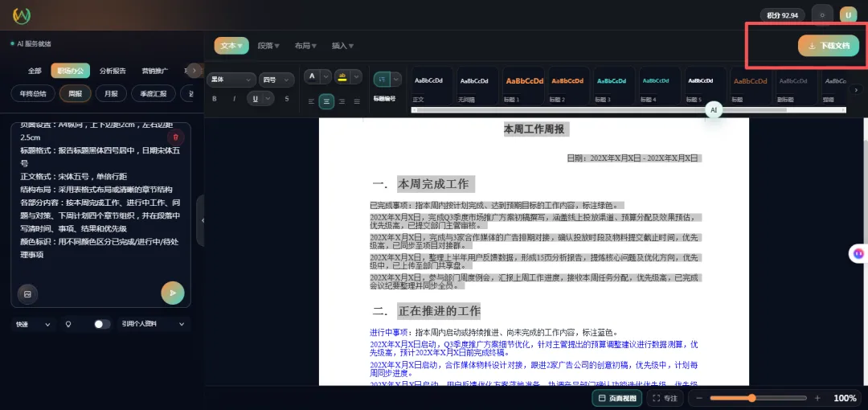Toggle the heading numbering list icon
The image size is (868, 410).
[382, 80]
